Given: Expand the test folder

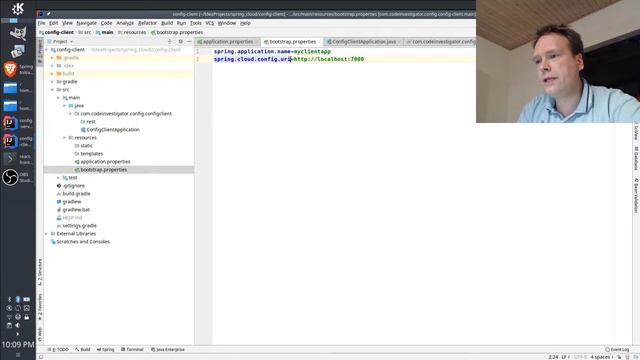Looking at the screenshot, I should click(x=58, y=178).
